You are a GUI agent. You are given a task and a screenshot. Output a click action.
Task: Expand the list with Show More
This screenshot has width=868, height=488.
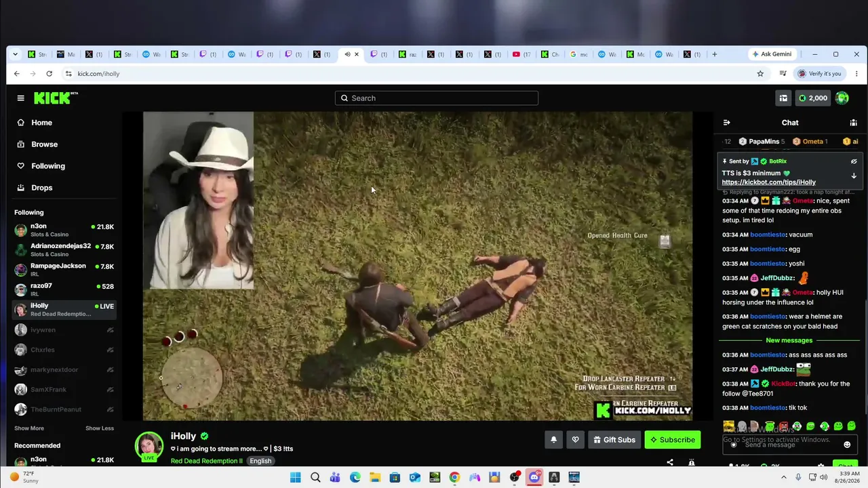29,428
